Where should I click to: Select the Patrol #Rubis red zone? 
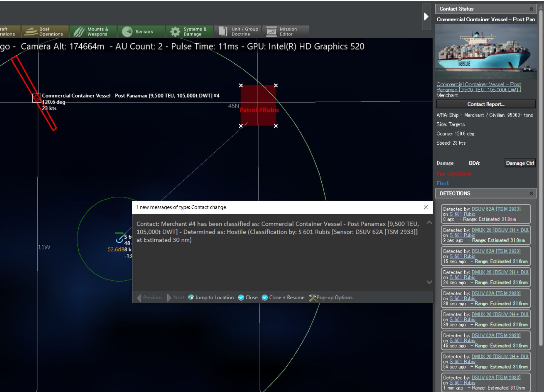click(258, 105)
